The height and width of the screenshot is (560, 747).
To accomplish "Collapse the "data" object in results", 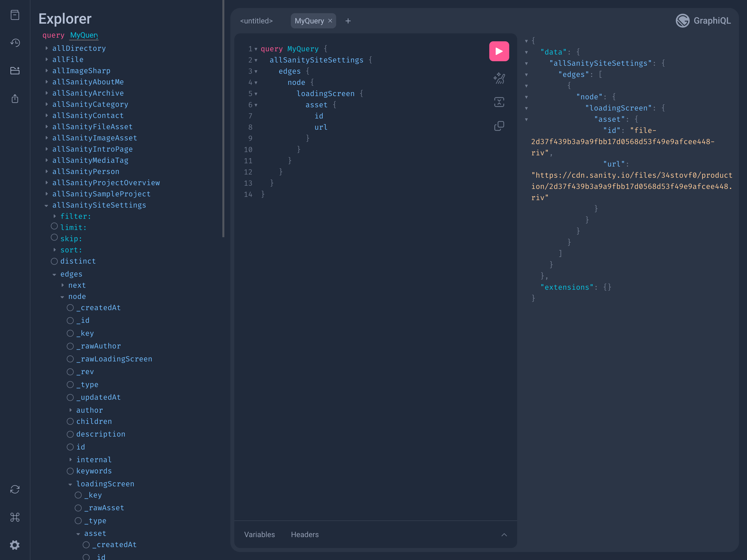I will click(526, 52).
